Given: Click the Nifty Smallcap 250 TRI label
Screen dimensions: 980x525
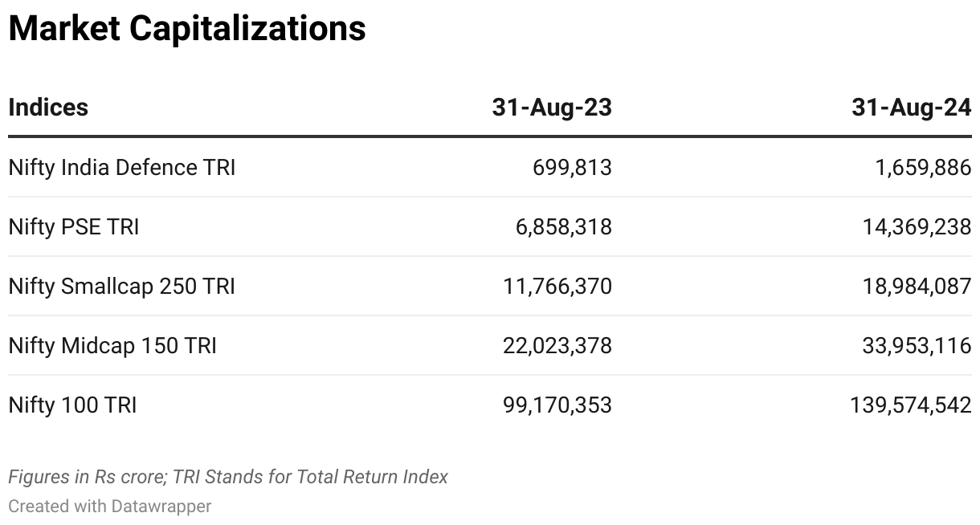Looking at the screenshot, I should (x=122, y=287).
